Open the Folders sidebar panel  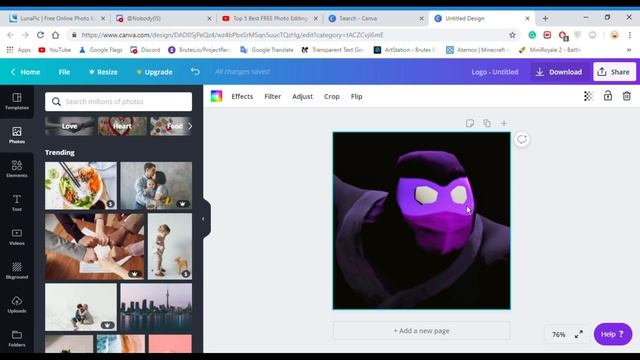[x=17, y=338]
